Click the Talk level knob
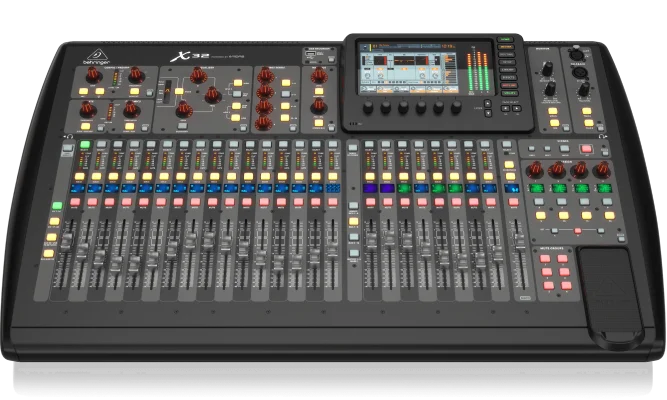667x400 pixels. click(584, 89)
